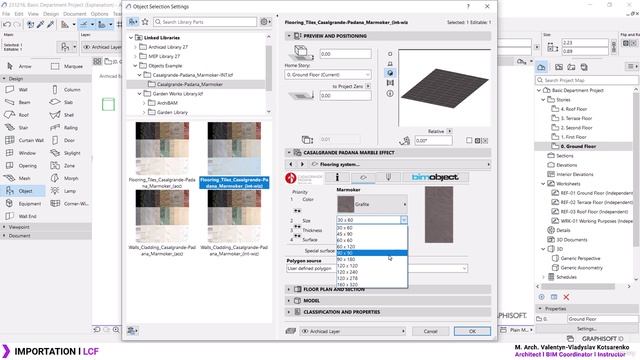Expand the MEP Library 27 folder
The width and height of the screenshot is (640, 360).
click(136, 56)
